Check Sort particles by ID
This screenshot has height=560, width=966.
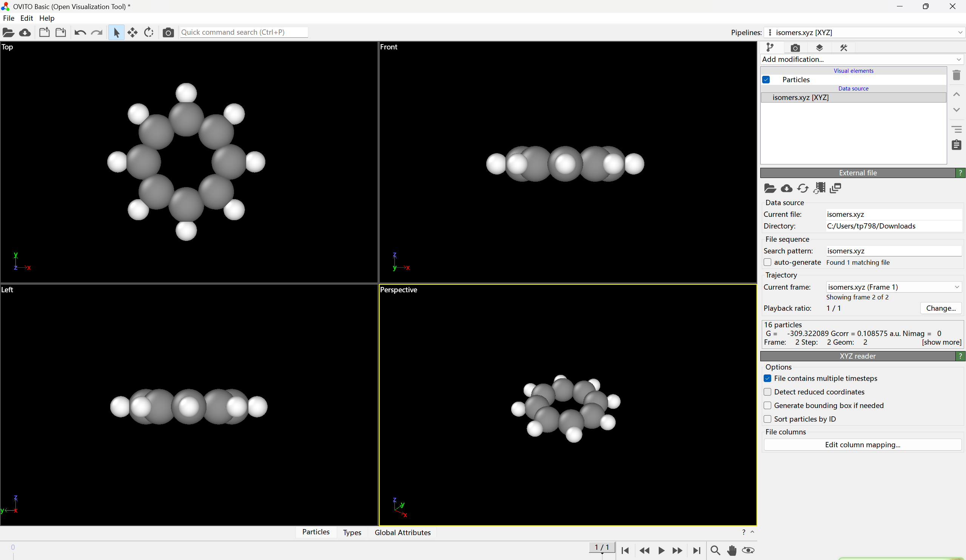pyautogui.click(x=767, y=419)
